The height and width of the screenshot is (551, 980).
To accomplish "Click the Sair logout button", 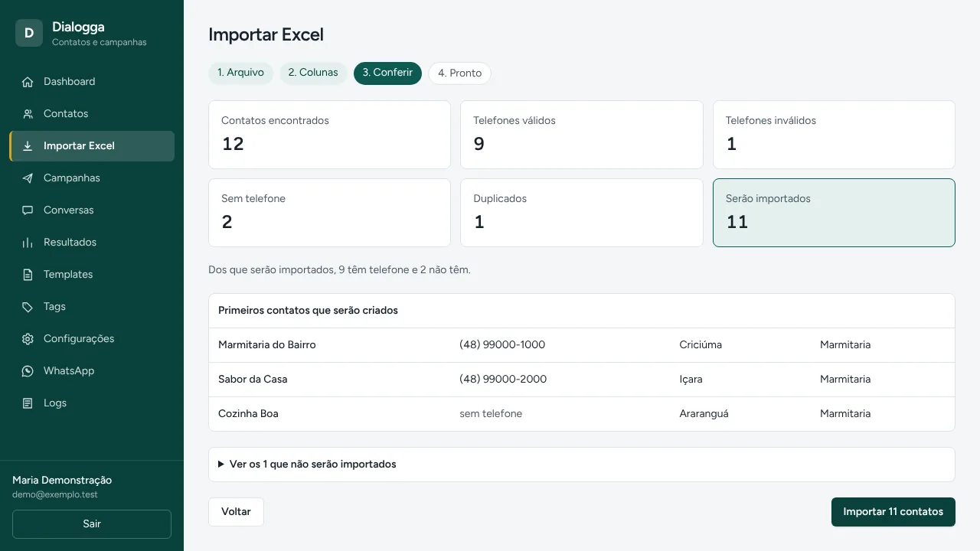I will tap(92, 524).
